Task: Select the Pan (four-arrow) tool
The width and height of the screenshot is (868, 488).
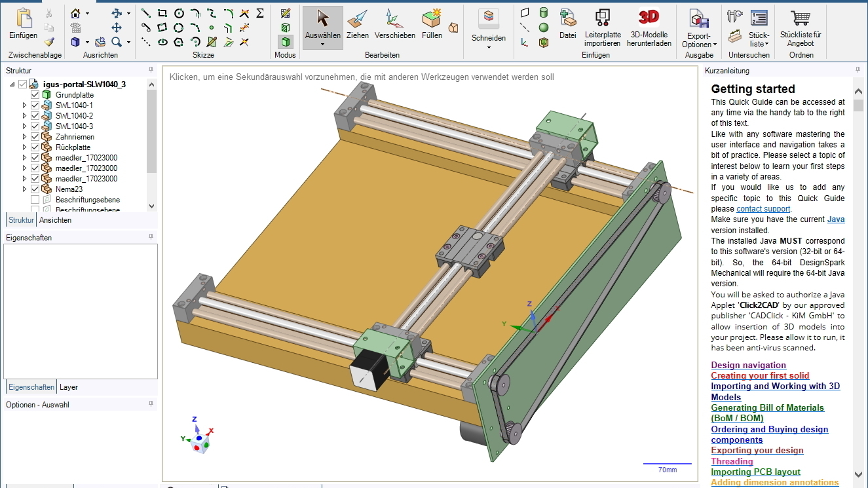Action: coord(117,28)
